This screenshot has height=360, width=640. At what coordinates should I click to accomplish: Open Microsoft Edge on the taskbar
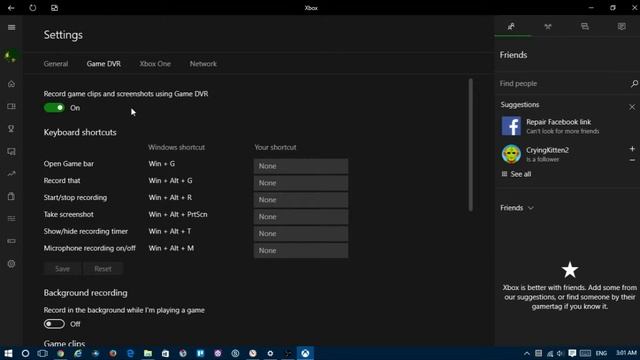[x=130, y=353]
